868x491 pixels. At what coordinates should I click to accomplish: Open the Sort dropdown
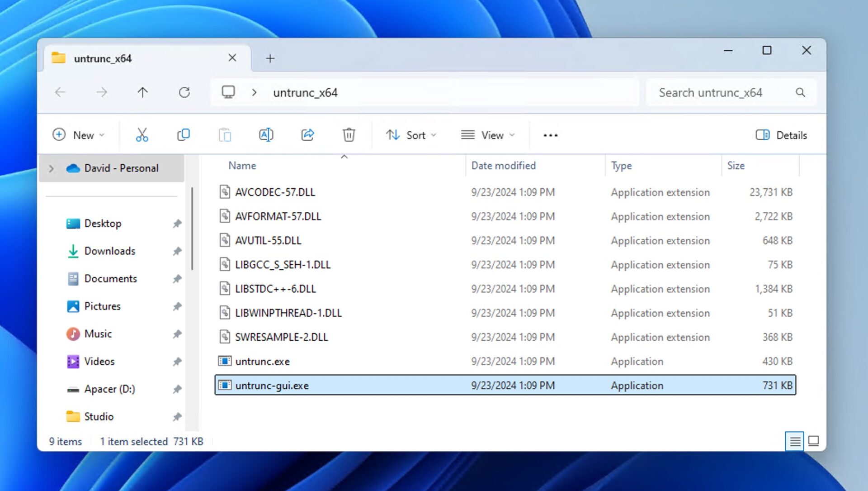[x=410, y=135]
